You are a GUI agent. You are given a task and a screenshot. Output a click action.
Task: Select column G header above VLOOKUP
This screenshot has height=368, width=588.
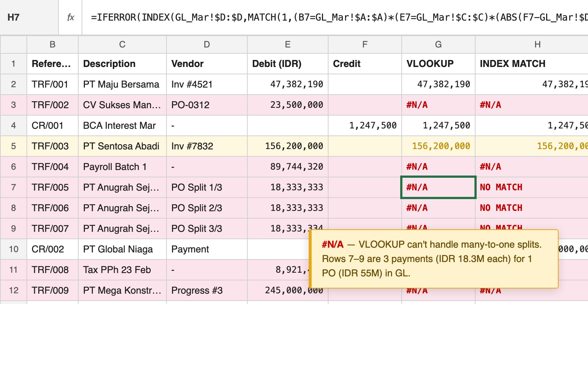[438, 44]
